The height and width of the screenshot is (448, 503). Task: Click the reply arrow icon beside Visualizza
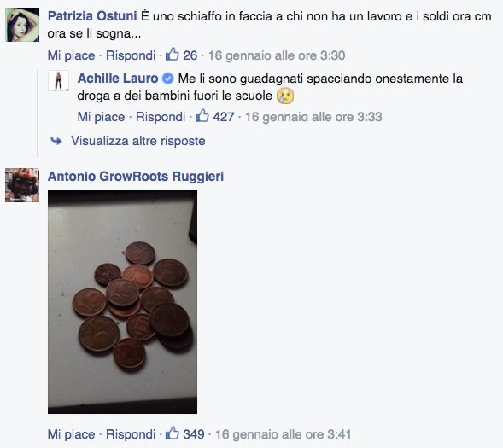[56, 140]
